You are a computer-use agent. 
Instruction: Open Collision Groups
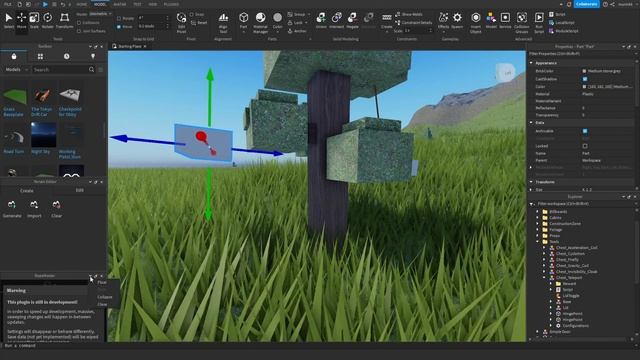(x=522, y=22)
